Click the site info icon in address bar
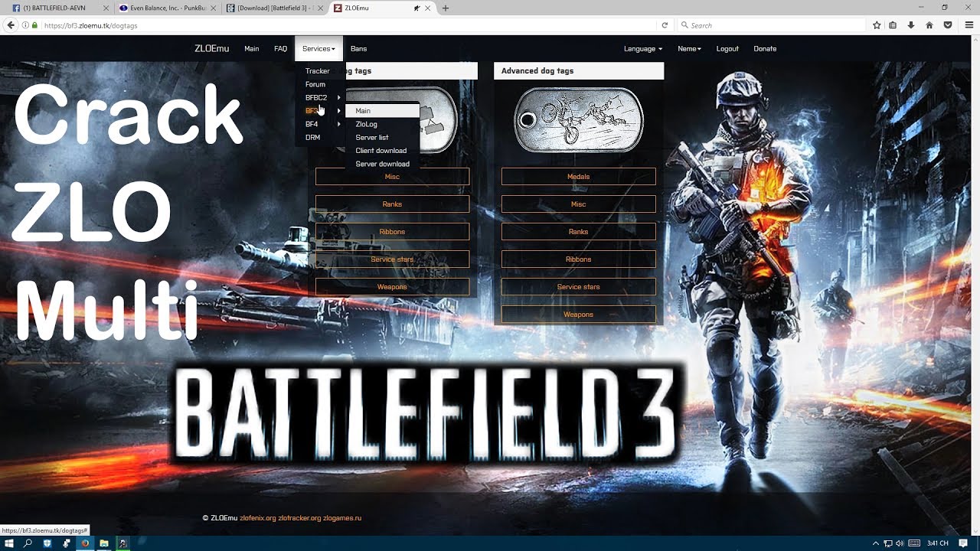The width and height of the screenshot is (980, 551). [25, 25]
